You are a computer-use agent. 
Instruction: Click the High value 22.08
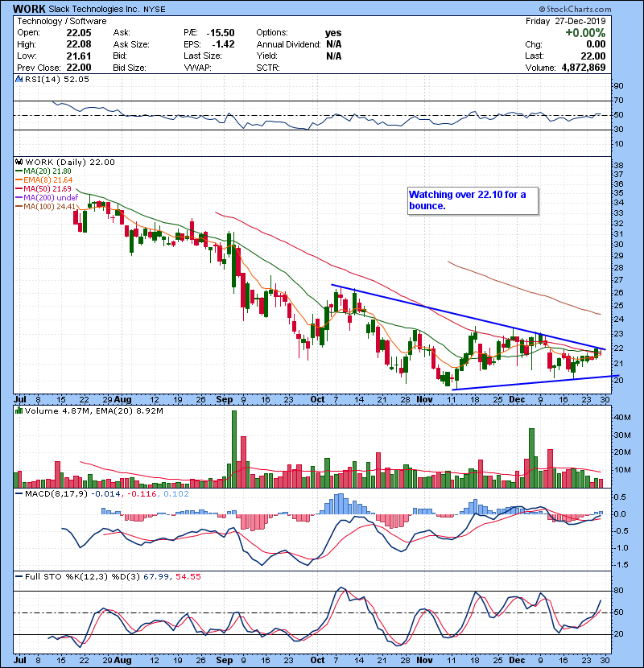(x=79, y=44)
